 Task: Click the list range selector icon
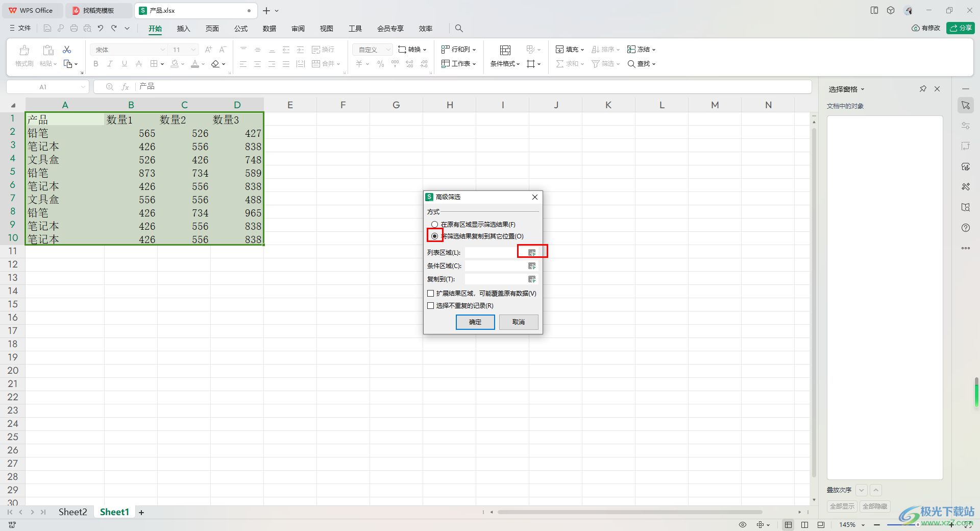tap(532, 253)
